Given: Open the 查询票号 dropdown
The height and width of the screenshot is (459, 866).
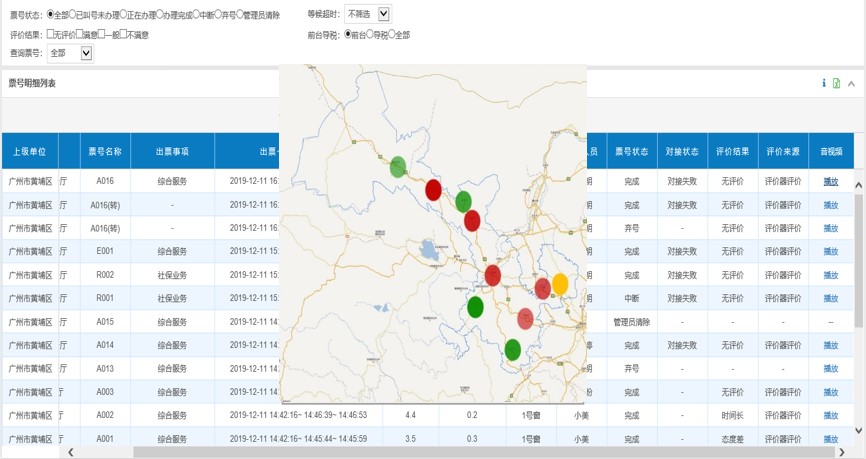Looking at the screenshot, I should tap(70, 53).
